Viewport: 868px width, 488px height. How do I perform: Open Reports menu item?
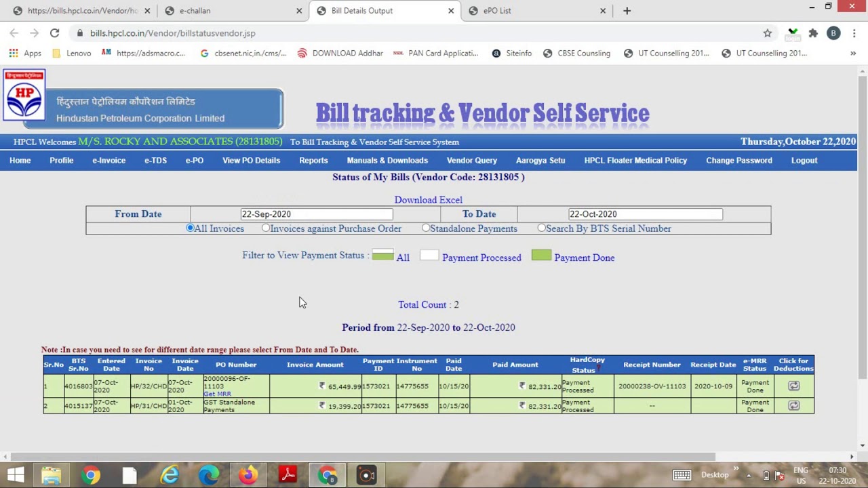tap(313, 161)
